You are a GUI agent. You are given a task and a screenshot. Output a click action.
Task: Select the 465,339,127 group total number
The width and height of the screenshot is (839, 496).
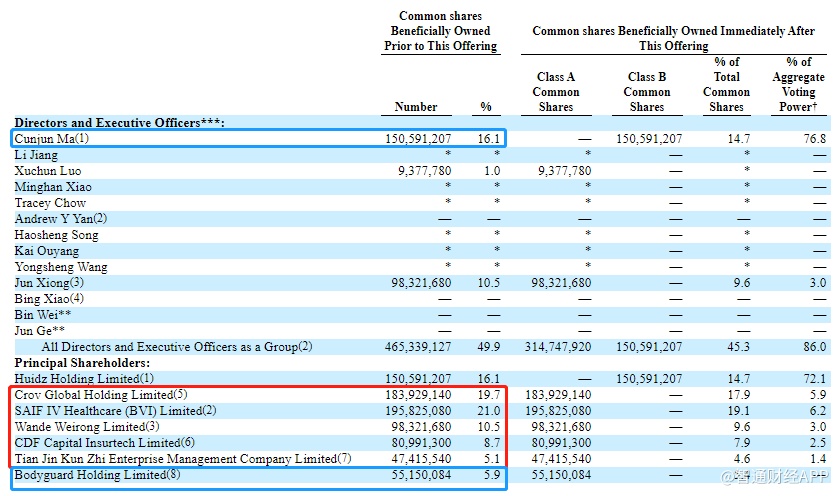tap(416, 347)
